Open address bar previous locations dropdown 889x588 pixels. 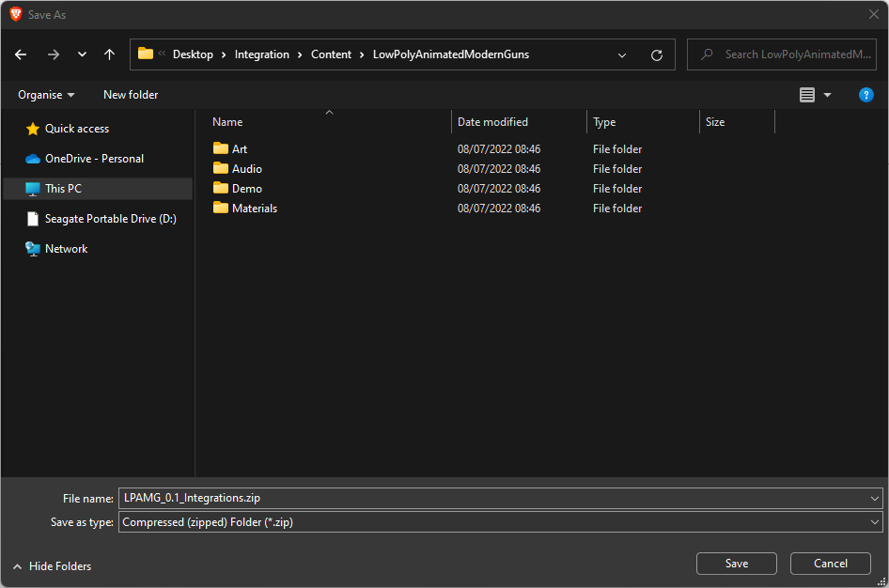[x=622, y=54]
